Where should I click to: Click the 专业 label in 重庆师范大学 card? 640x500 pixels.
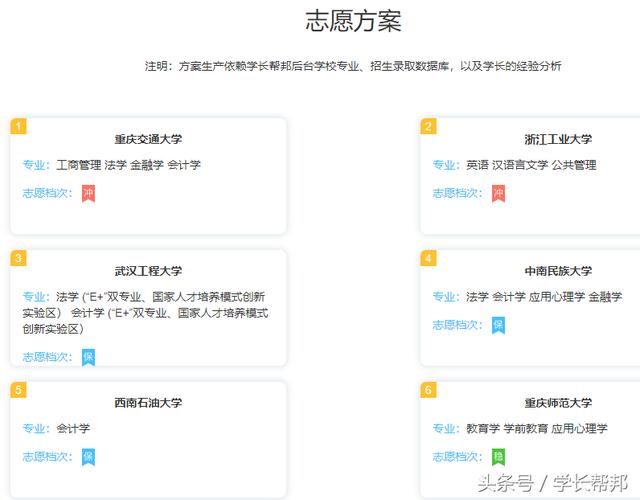click(446, 429)
